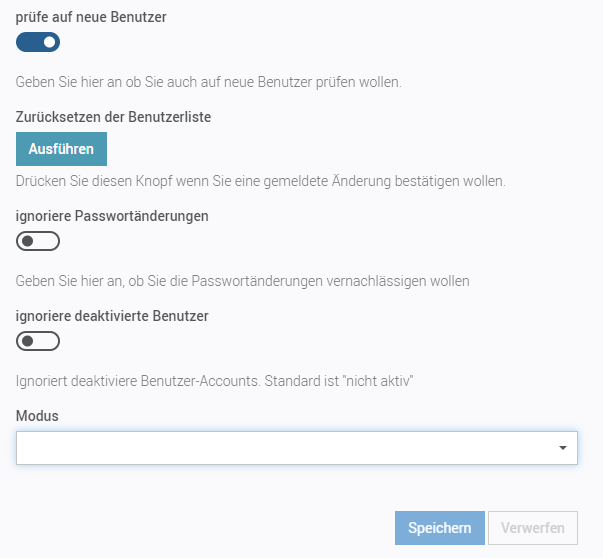Click the Ausführen button
The width and height of the screenshot is (603, 558).
pos(61,149)
